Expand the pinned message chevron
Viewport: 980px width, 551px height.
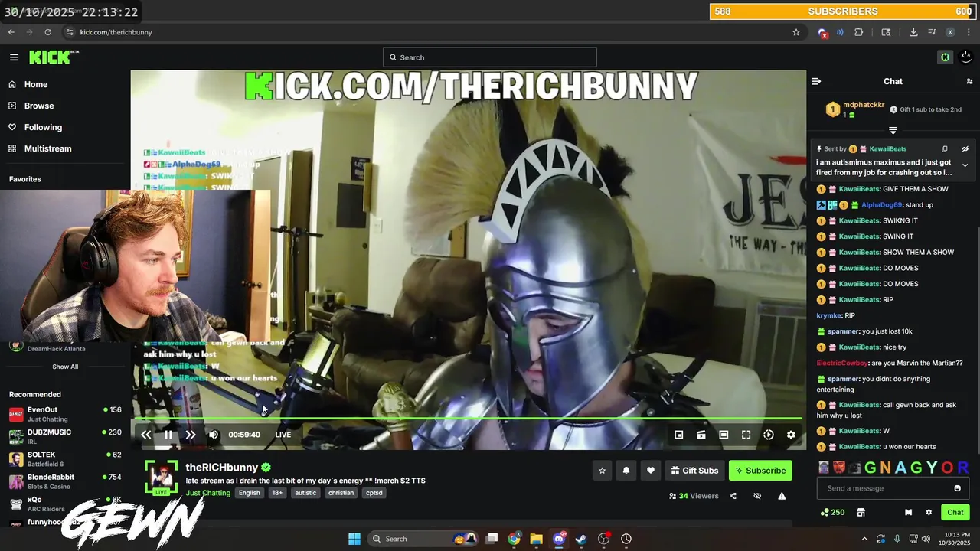point(965,165)
